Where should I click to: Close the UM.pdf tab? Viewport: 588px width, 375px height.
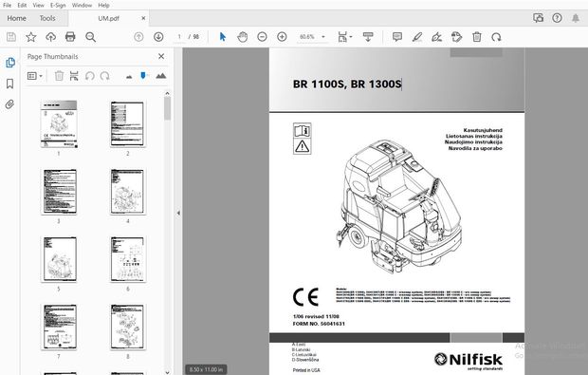pos(143,18)
